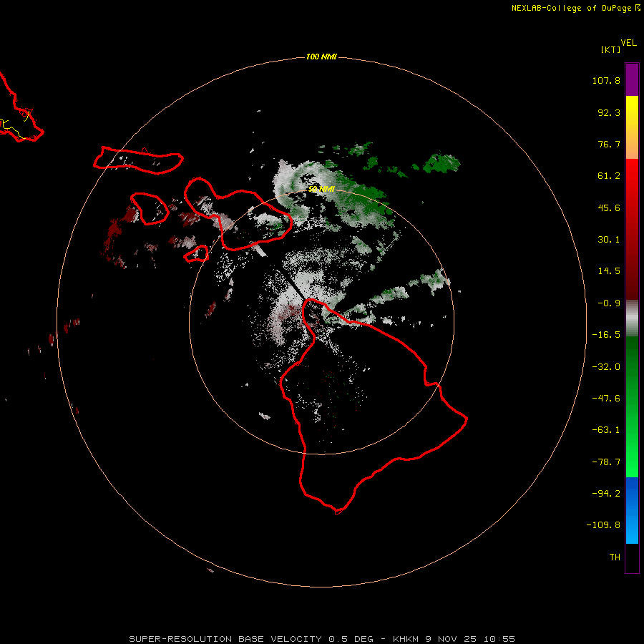Viewport: 644px width, 644px height.
Task: Click the -78.7 legend value
Action: pyautogui.click(x=606, y=462)
